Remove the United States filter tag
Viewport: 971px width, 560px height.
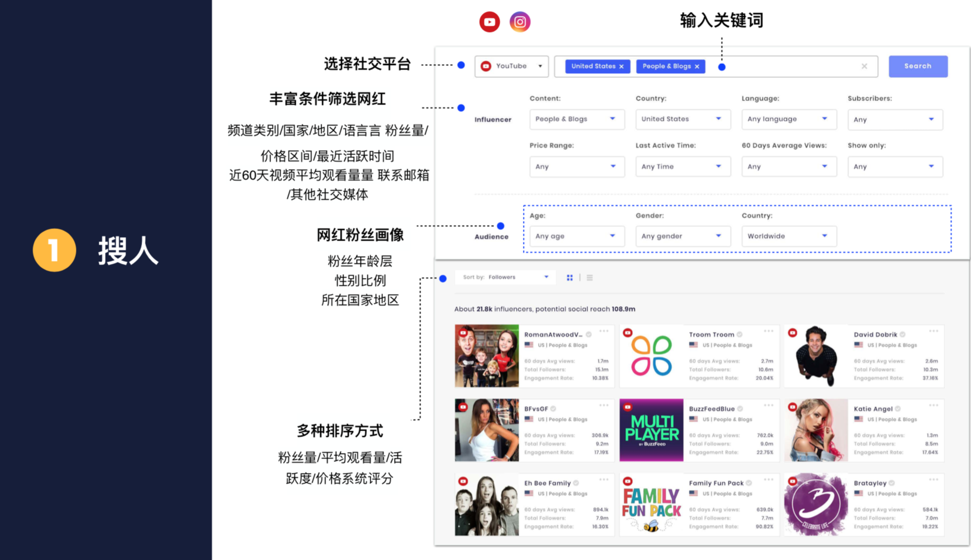click(622, 67)
